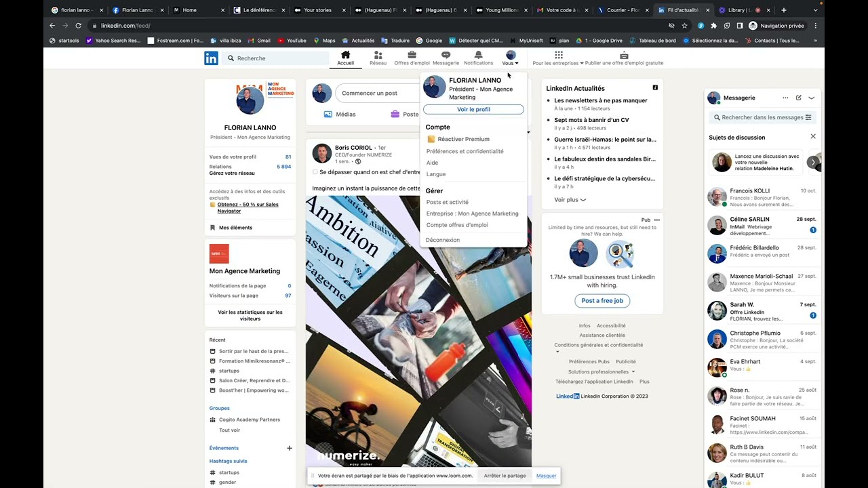This screenshot has width=868, height=488.
Task: Click the Médias photo icon
Action: click(328, 115)
